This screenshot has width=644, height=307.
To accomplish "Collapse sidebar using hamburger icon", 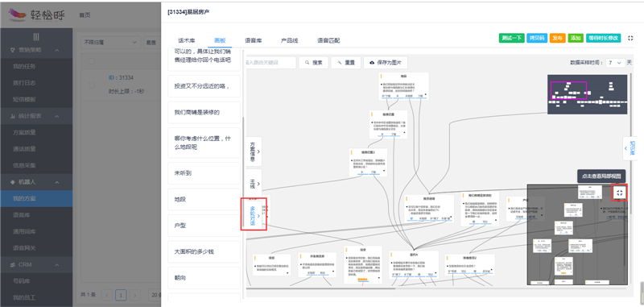I will coord(36,37).
